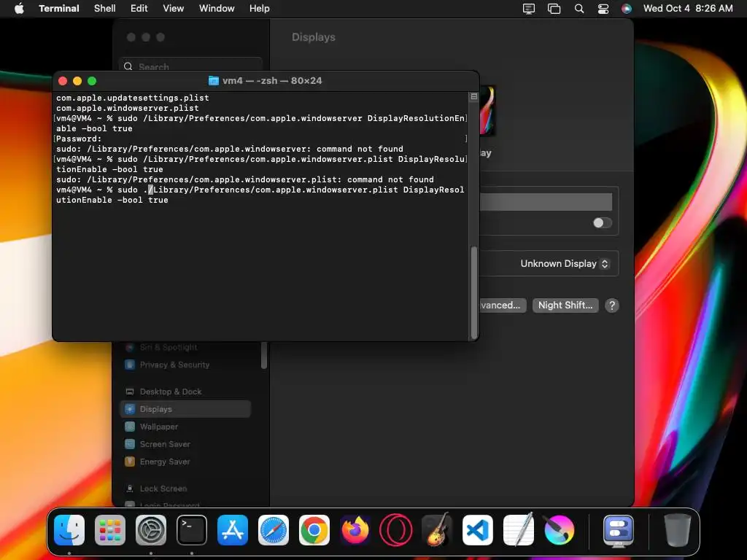Click the 'Password:' line in Terminal

[79, 139]
